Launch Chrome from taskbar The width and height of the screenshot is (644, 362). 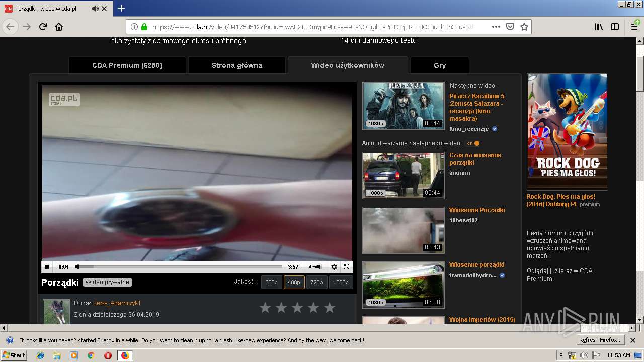tap(91, 355)
